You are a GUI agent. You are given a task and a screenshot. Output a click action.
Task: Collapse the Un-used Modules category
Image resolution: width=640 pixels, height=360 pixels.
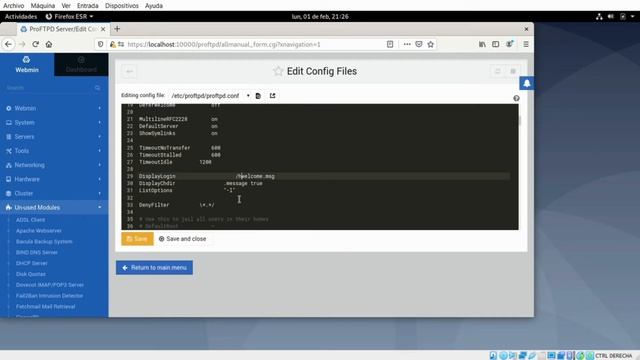click(54, 207)
